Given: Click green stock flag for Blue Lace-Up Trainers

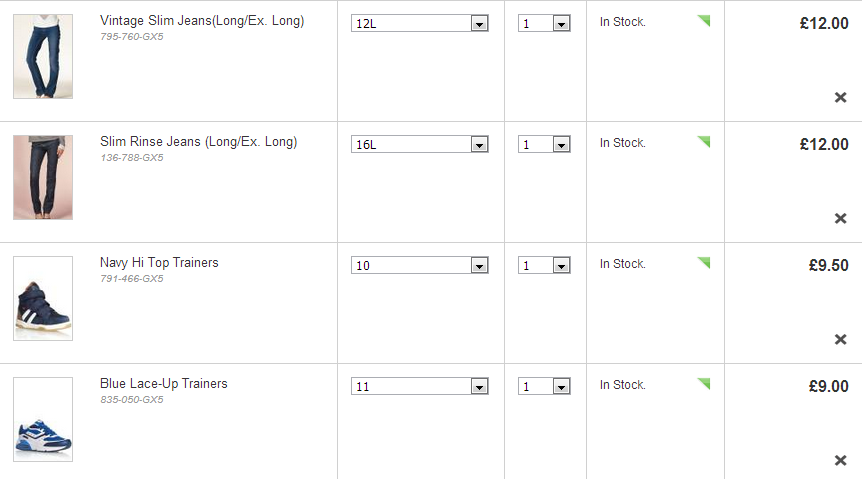Looking at the screenshot, I should click(704, 383).
